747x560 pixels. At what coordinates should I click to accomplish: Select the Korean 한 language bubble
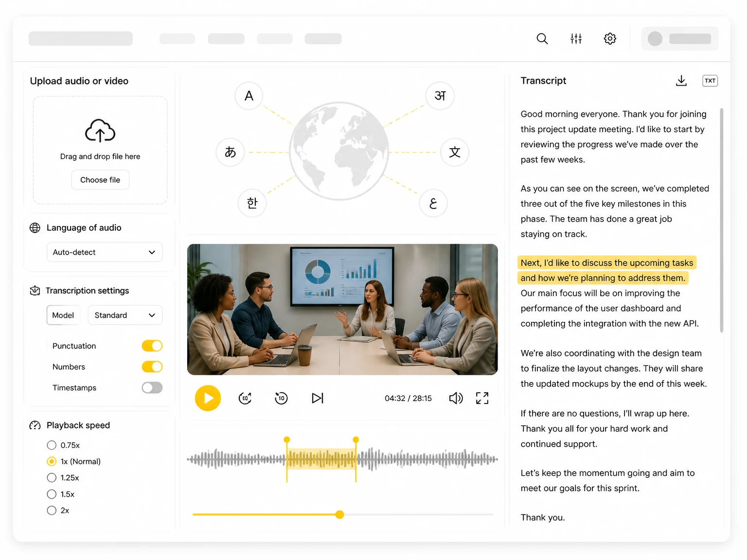[252, 203]
